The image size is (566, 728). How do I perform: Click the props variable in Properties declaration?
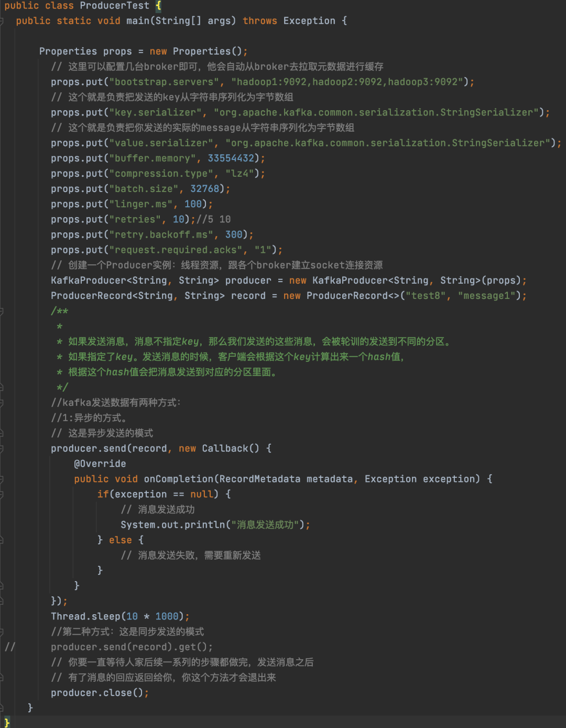click(117, 51)
